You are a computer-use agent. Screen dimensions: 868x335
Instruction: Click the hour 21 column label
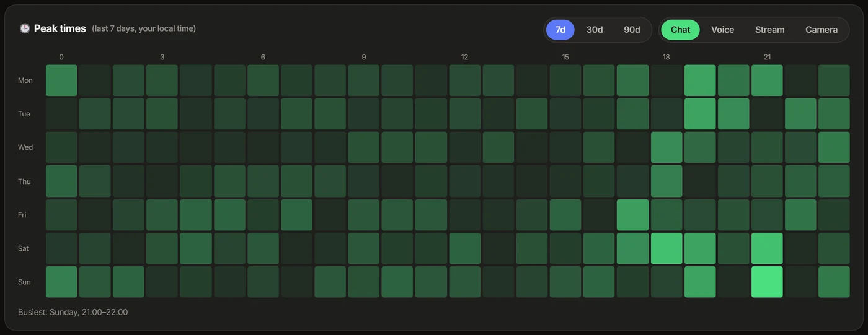(x=767, y=57)
